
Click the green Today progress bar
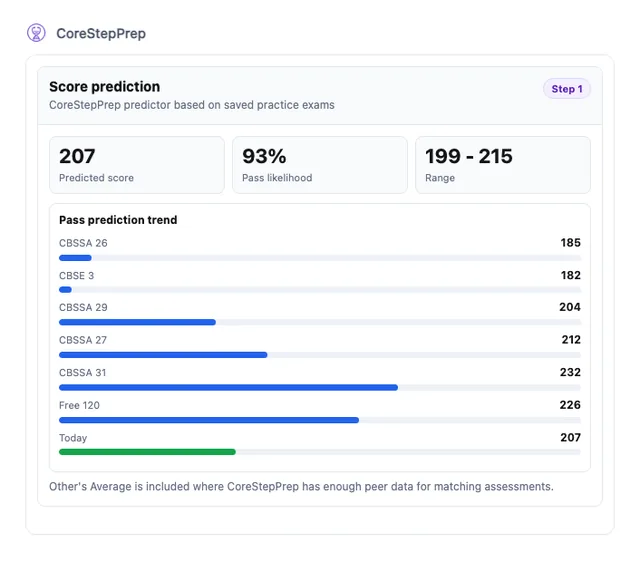pos(320,452)
